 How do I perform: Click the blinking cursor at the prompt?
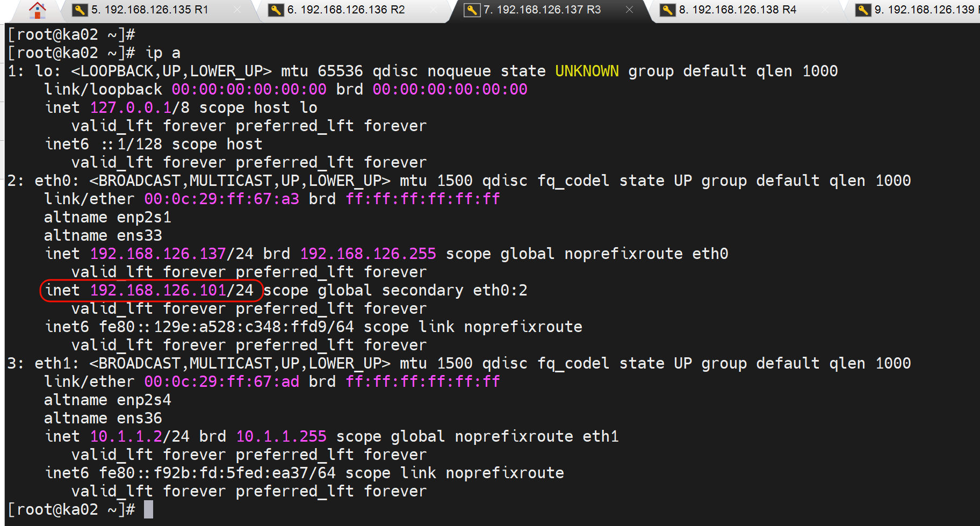(148, 509)
